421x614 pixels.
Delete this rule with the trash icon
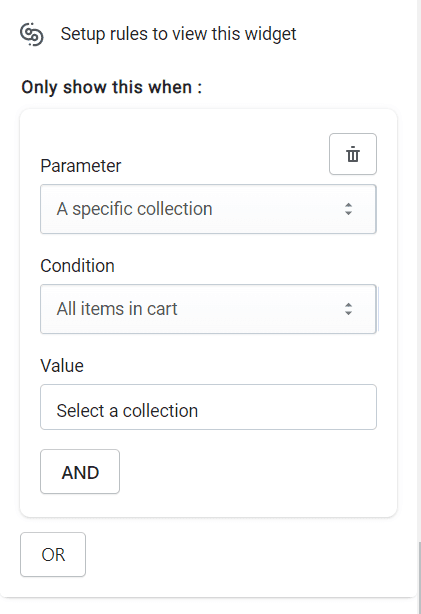coord(352,154)
